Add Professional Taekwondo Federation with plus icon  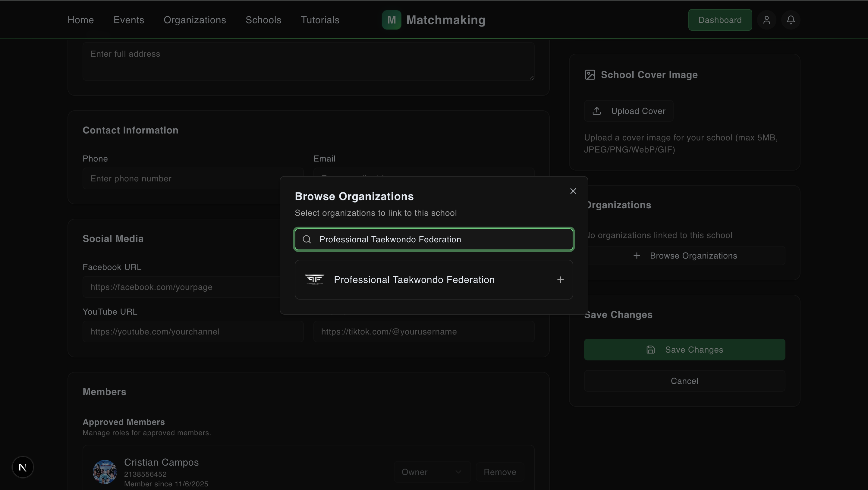pos(560,280)
